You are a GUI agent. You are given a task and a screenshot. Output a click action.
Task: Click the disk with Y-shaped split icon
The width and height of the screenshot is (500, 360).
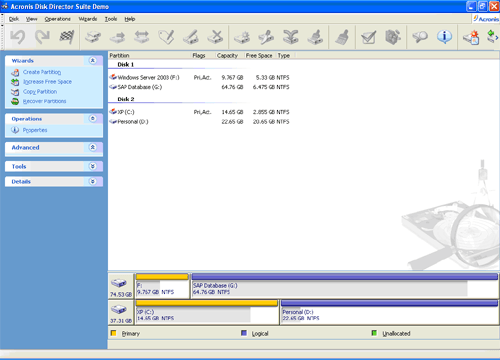tap(291, 37)
